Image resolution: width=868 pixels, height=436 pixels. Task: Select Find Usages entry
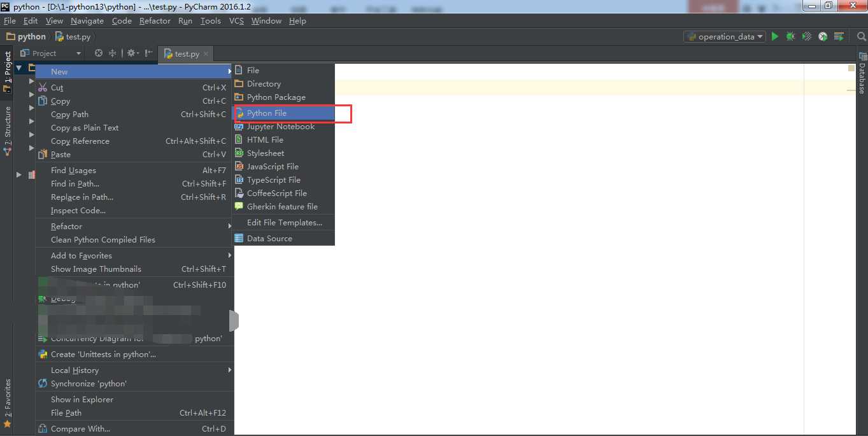click(x=134, y=170)
